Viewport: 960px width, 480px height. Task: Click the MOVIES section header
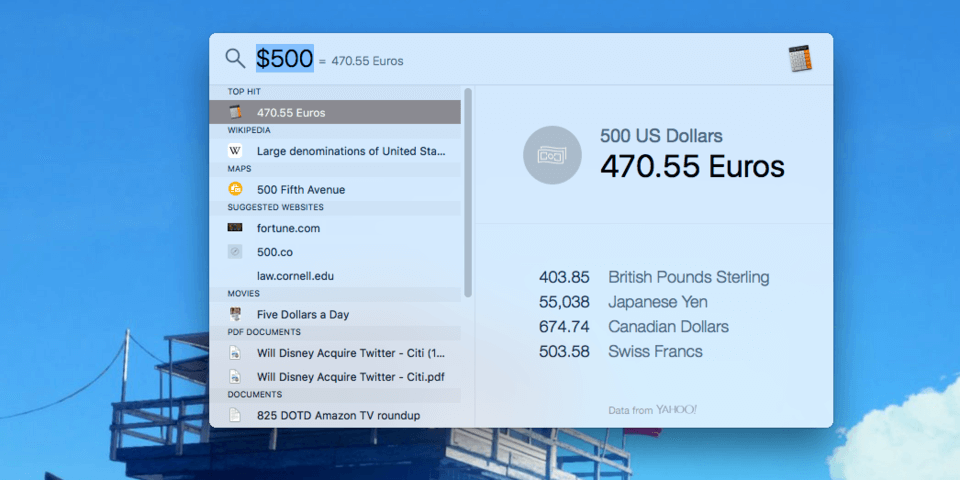tap(244, 294)
